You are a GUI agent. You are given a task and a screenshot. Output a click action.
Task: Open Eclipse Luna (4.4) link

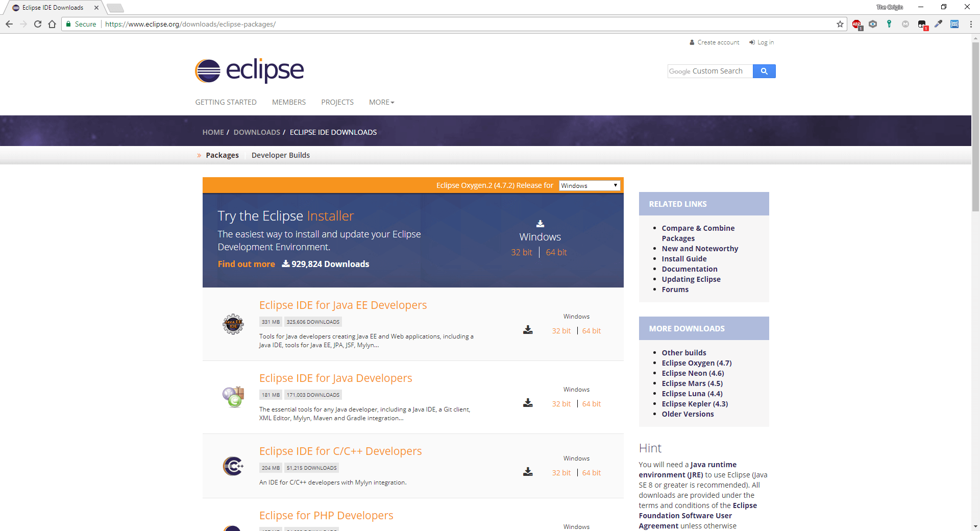(x=692, y=394)
